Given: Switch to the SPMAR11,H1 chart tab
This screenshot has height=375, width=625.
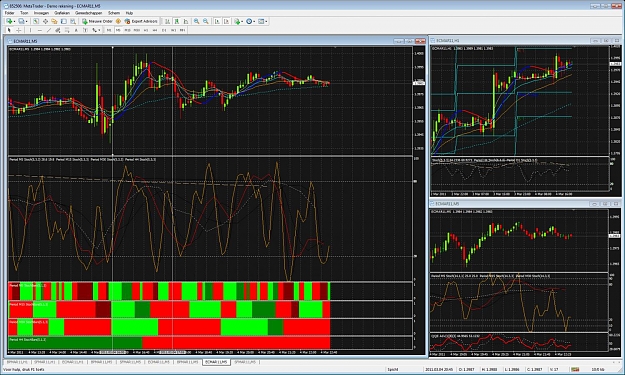Looking at the screenshot, I should pyautogui.click(x=44, y=362).
